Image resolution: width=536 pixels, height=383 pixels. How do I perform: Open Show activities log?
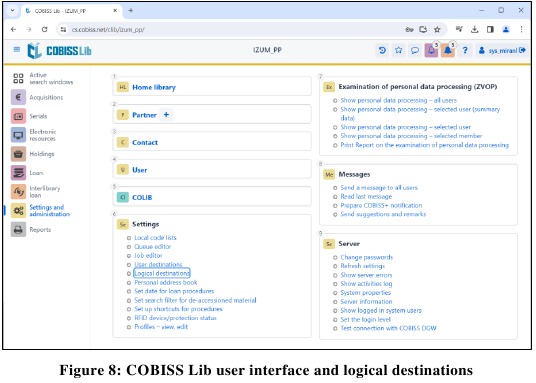tap(366, 284)
